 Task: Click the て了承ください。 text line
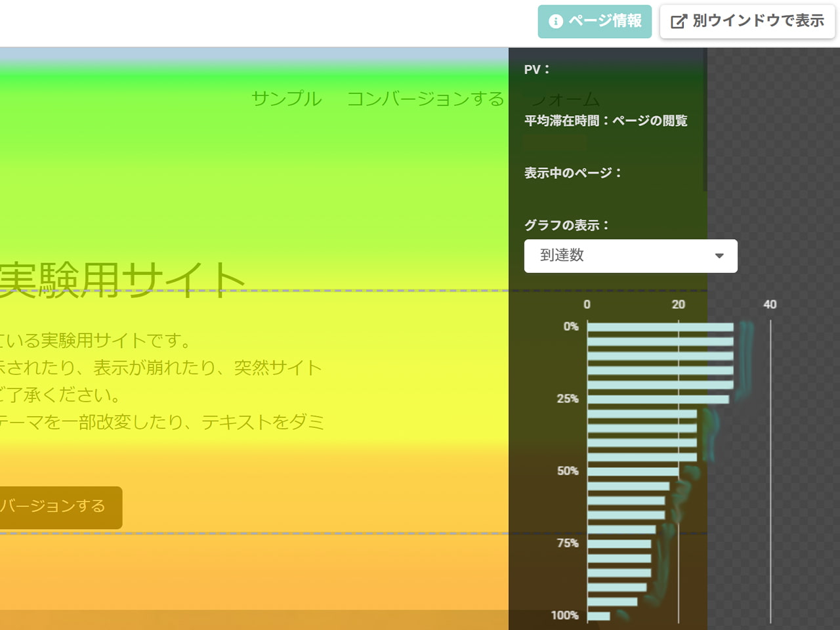pyautogui.click(x=60, y=394)
